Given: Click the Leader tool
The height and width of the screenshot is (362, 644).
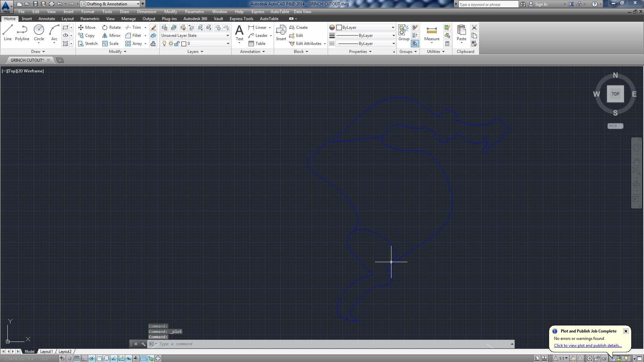Looking at the screenshot, I should 258,36.
